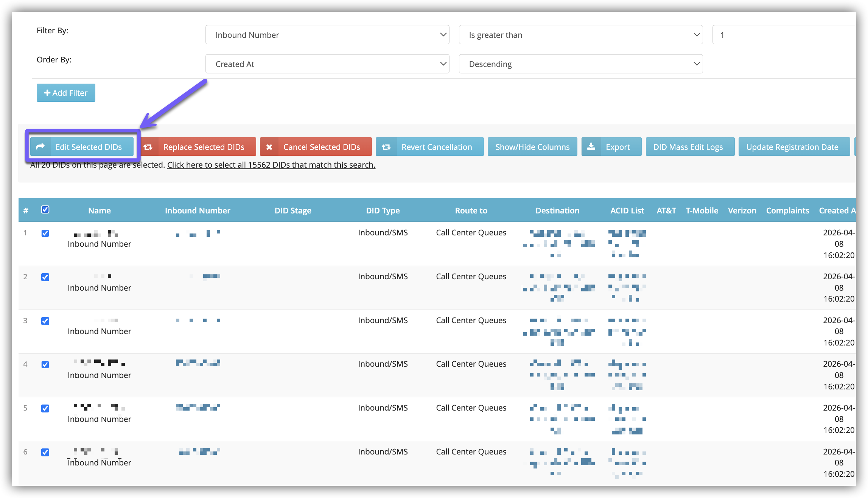Expand the 'Is greater than' condition dropdown
The image size is (868, 498).
click(x=580, y=35)
